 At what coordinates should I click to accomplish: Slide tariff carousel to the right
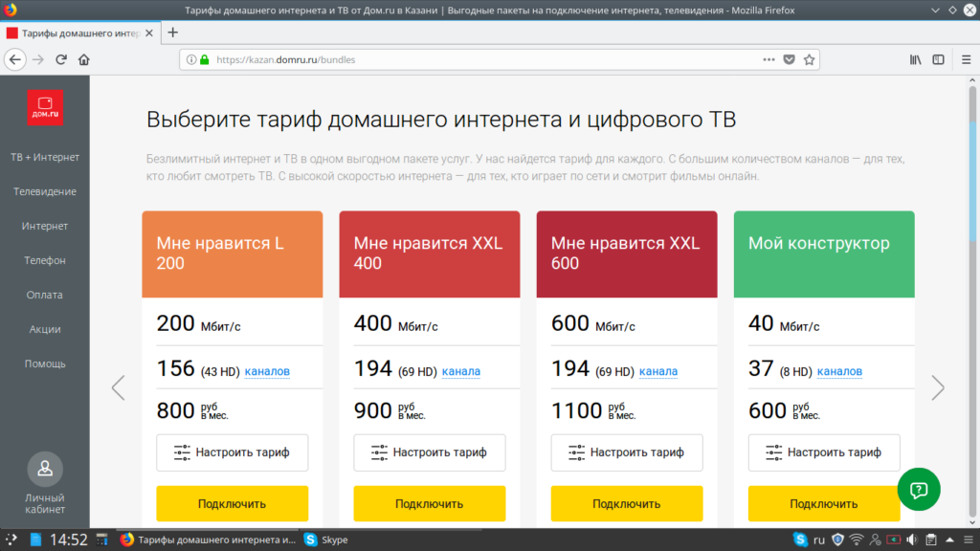pos(938,388)
